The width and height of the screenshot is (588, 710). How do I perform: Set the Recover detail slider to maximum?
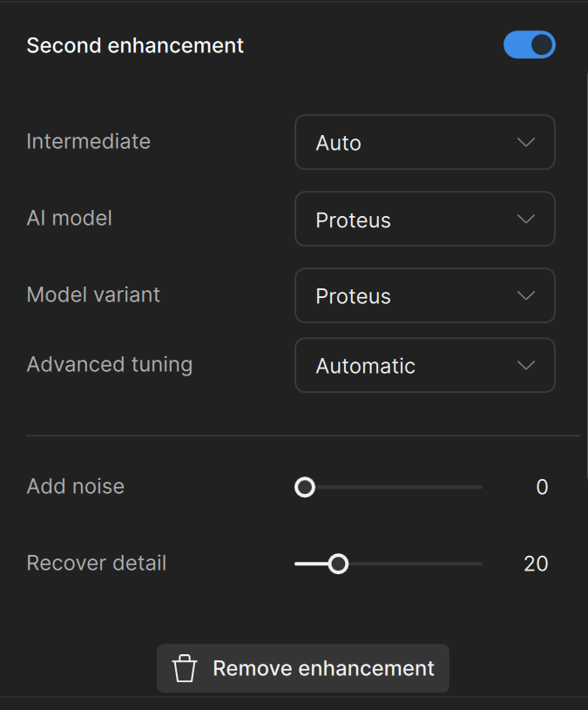(481, 564)
